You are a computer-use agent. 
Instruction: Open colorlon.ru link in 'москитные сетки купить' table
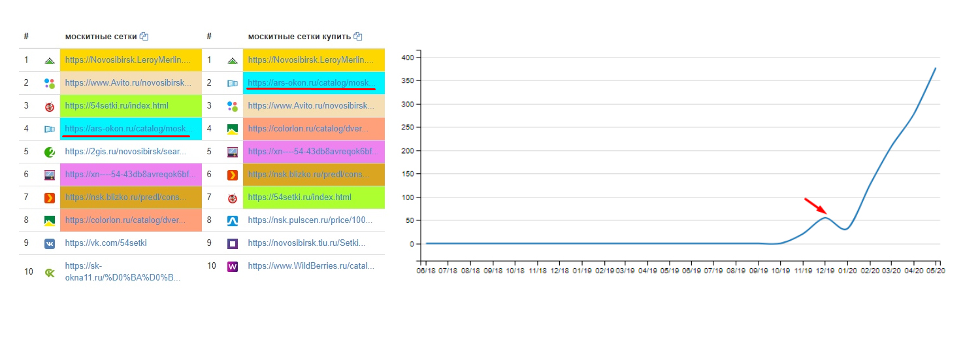tap(308, 129)
